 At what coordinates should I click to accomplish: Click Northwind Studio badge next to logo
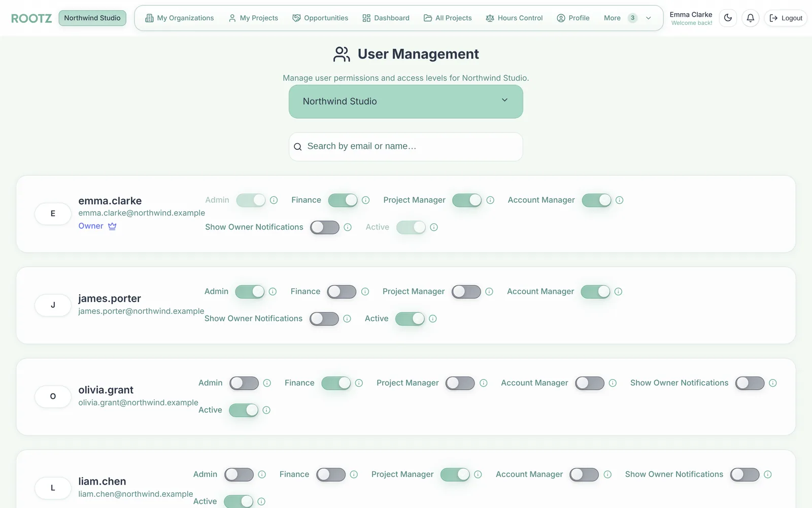click(x=92, y=18)
